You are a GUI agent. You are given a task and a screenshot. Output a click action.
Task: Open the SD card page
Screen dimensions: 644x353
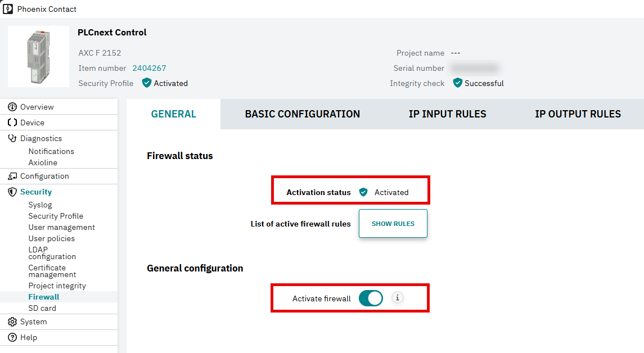click(x=42, y=308)
